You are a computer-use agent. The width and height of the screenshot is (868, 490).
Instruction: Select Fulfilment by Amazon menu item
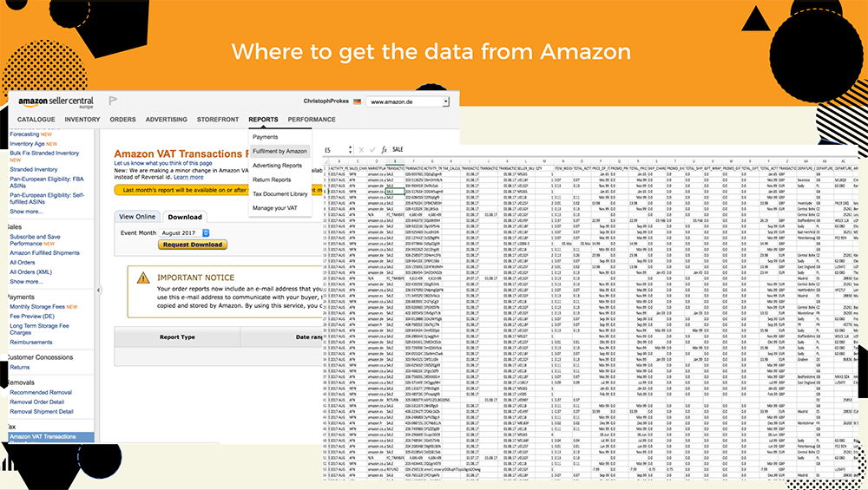coord(279,151)
